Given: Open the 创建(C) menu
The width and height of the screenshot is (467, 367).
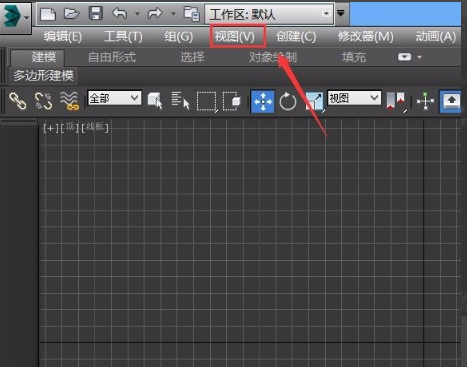Looking at the screenshot, I should [x=296, y=36].
